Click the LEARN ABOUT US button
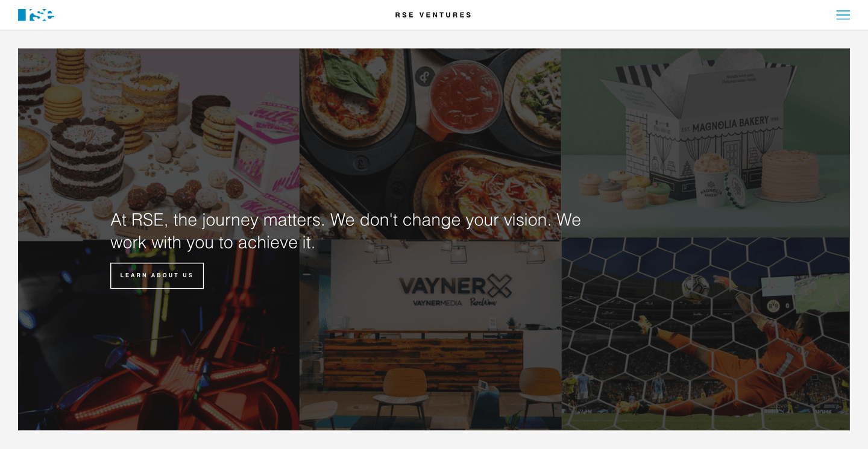Screen dimensions: 868x449 [x=157, y=275]
